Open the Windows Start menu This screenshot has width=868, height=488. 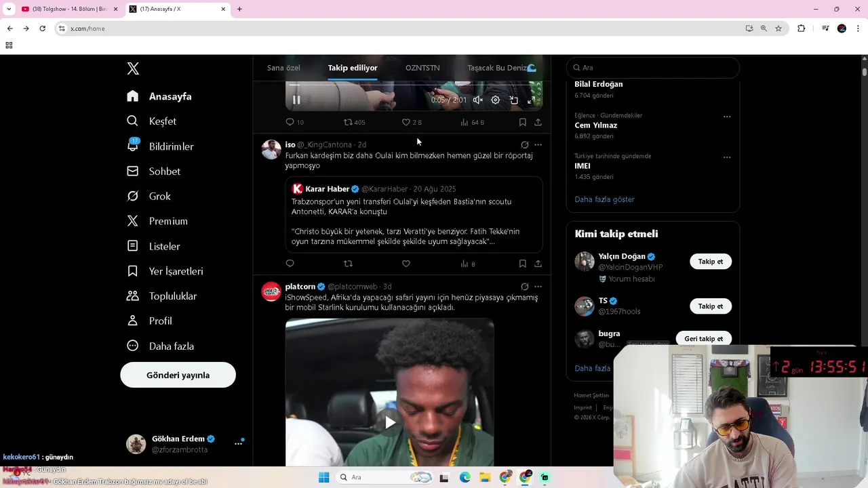point(323,477)
